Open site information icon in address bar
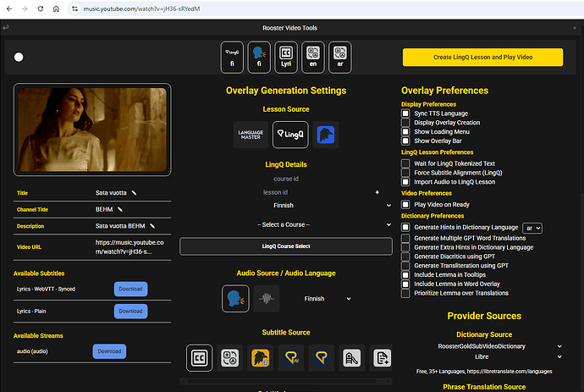 coord(74,8)
